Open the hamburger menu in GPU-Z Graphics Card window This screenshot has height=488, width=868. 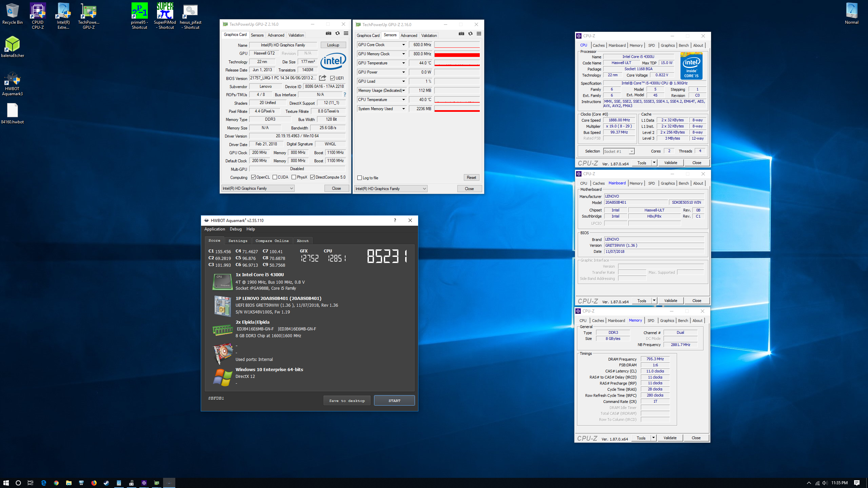click(x=346, y=33)
